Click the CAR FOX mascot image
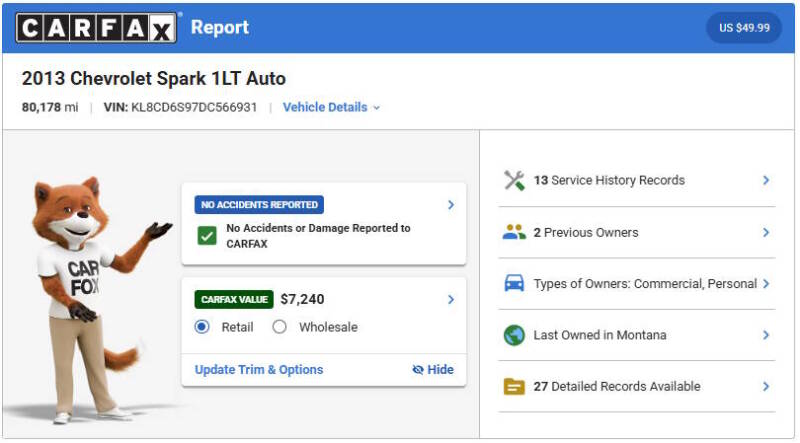Viewport: 800px width, 443px height. click(92, 300)
